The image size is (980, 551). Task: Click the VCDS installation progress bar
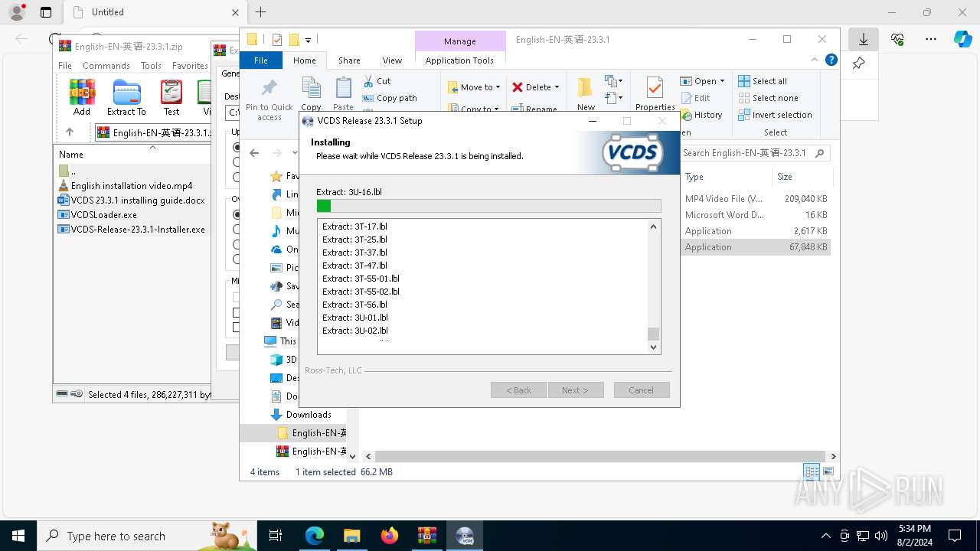[488, 206]
